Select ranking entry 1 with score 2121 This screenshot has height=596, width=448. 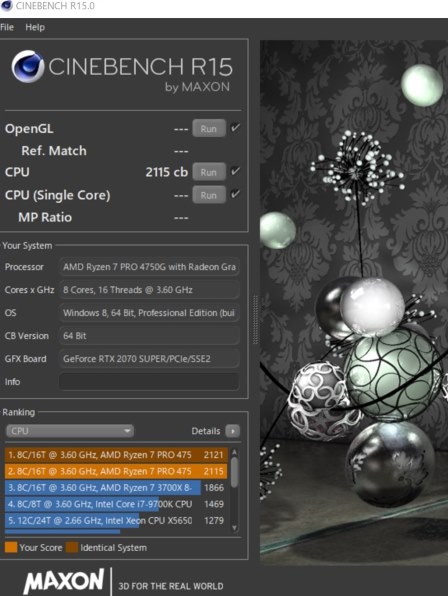pos(116,455)
